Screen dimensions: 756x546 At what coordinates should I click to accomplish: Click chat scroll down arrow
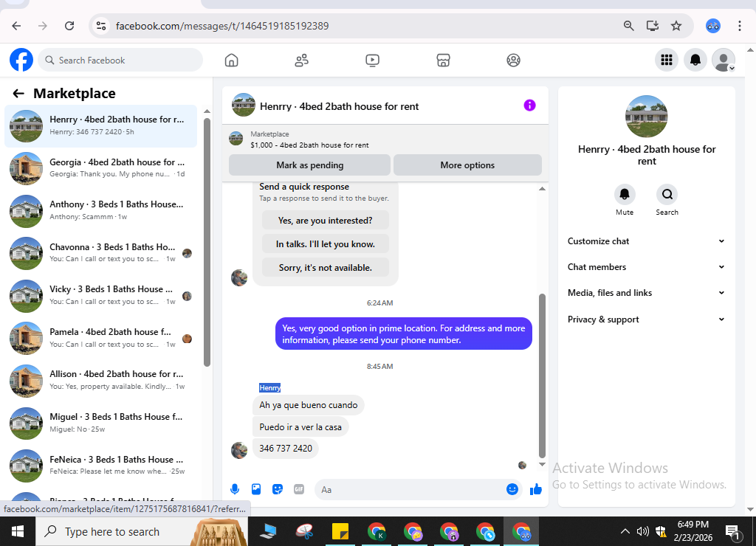coord(542,465)
